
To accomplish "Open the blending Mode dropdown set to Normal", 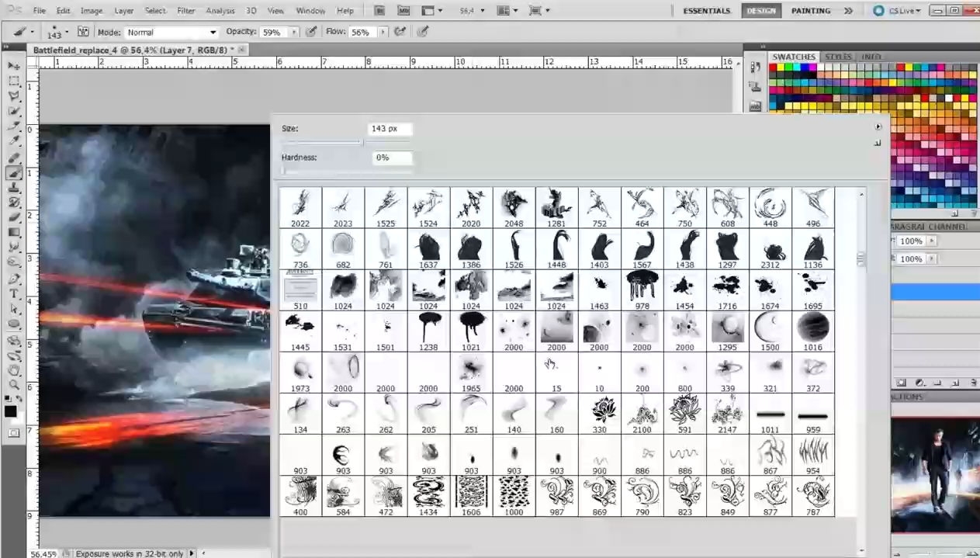I will coord(171,33).
